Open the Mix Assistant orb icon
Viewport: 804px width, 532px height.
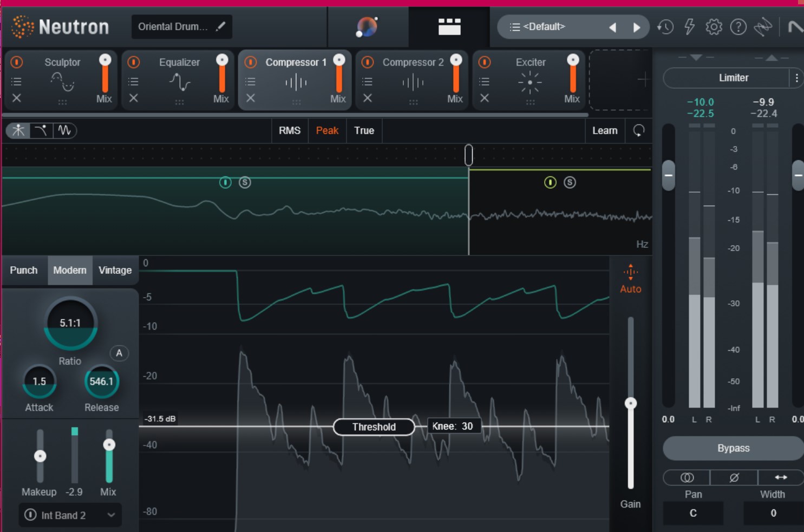tap(367, 27)
